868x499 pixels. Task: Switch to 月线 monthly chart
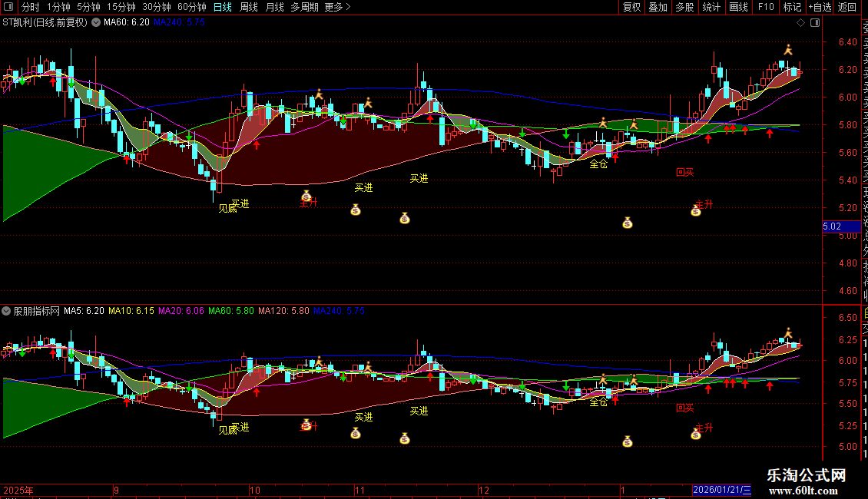(274, 7)
